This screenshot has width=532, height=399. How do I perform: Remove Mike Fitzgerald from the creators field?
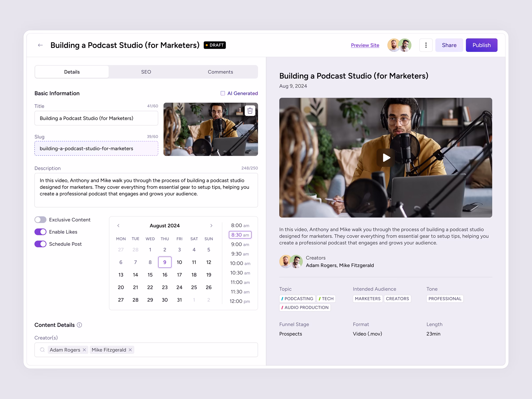point(130,350)
